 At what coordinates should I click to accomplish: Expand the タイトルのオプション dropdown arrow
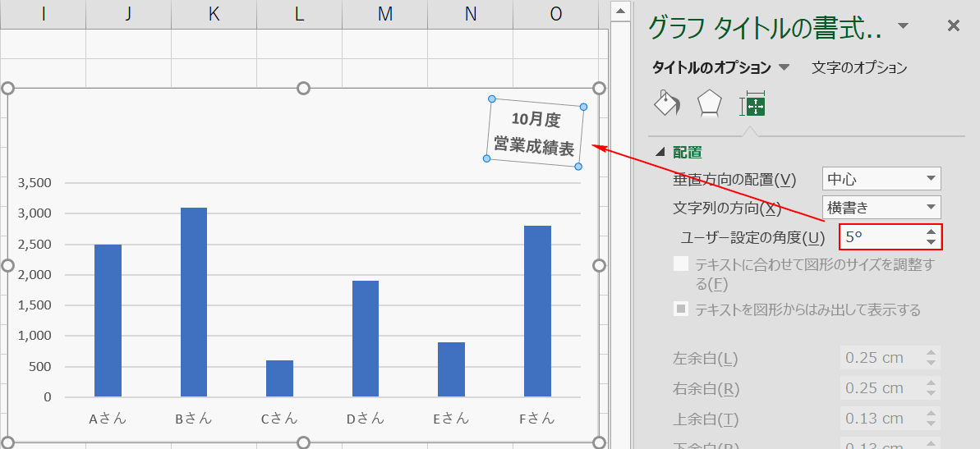click(784, 67)
